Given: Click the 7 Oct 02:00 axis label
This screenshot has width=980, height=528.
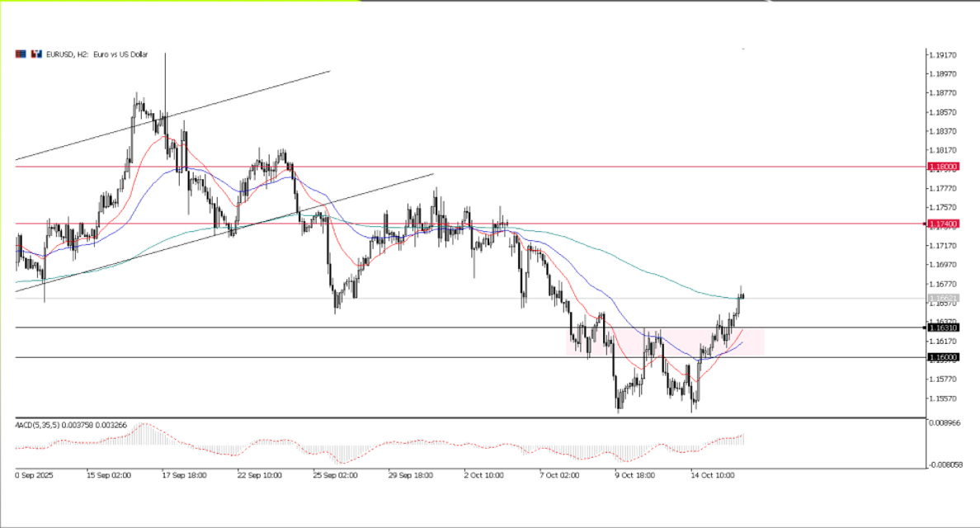Looking at the screenshot, I should (558, 476).
